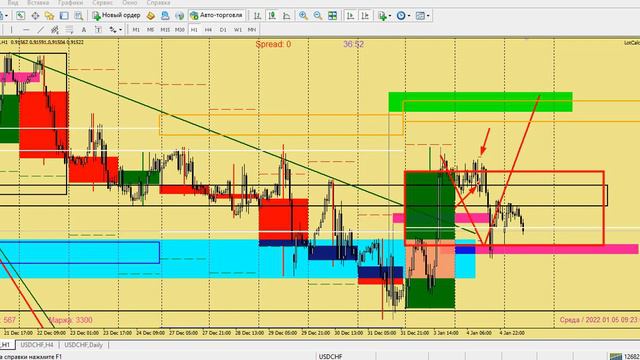The height and width of the screenshot is (360, 640).
Task: Select the equidistant channel tool
Action: [54, 30]
